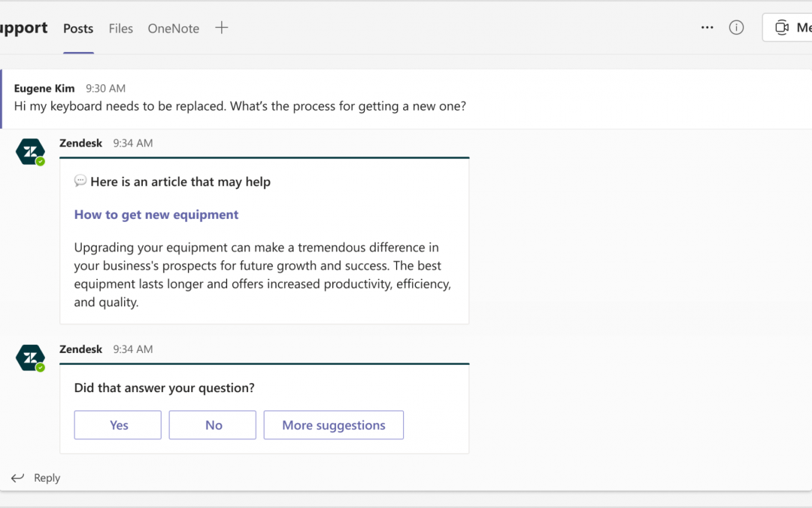This screenshot has width=812, height=508.
Task: Click the sender name Eugene Kim
Action: coord(44,88)
